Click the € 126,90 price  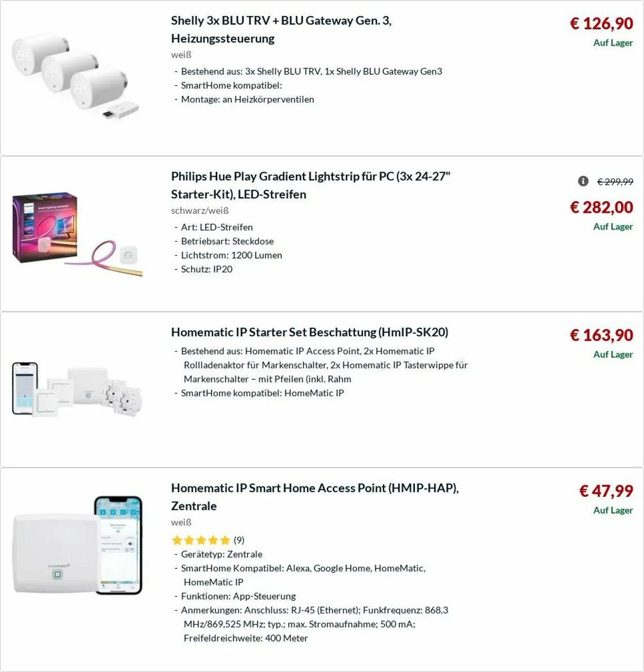601,23
